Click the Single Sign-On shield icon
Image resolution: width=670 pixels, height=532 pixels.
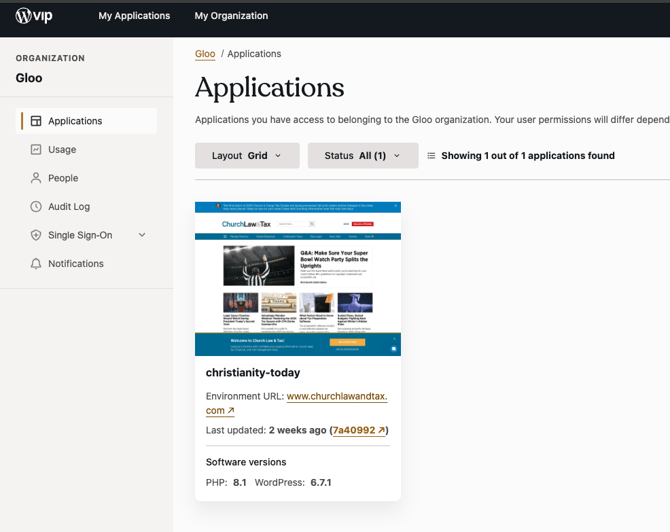click(36, 235)
